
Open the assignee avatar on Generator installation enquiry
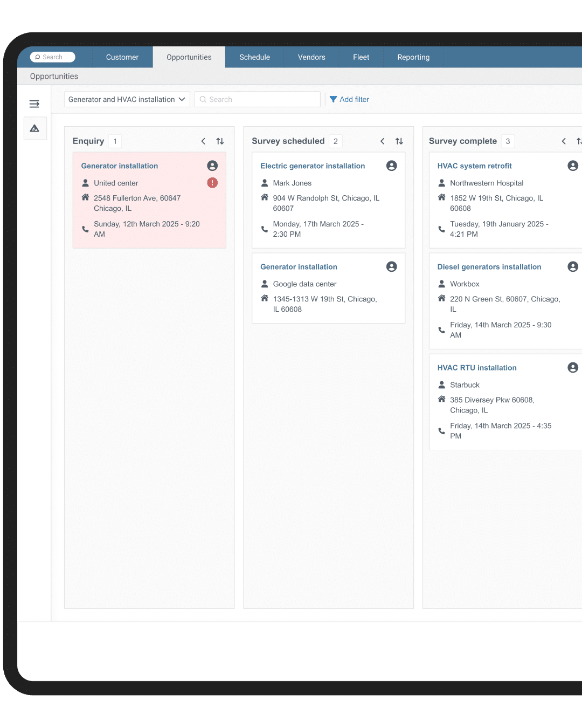pos(212,166)
